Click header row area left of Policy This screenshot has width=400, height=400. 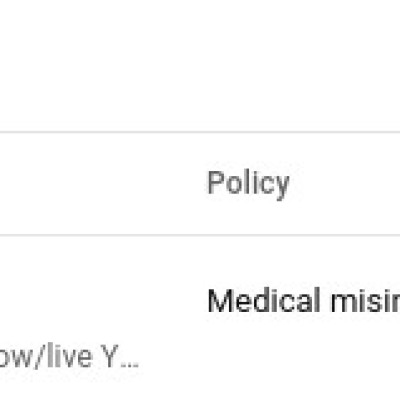coord(100,184)
